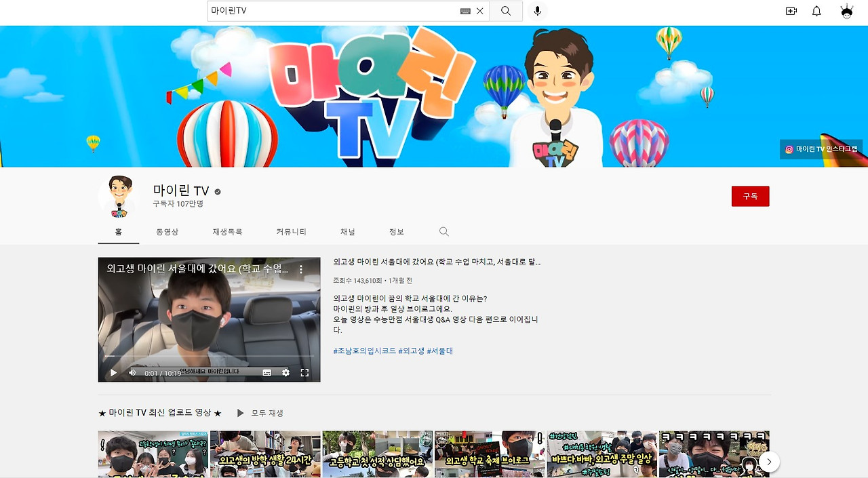Click the #조남호의입시코드 hashtag

coord(365,351)
